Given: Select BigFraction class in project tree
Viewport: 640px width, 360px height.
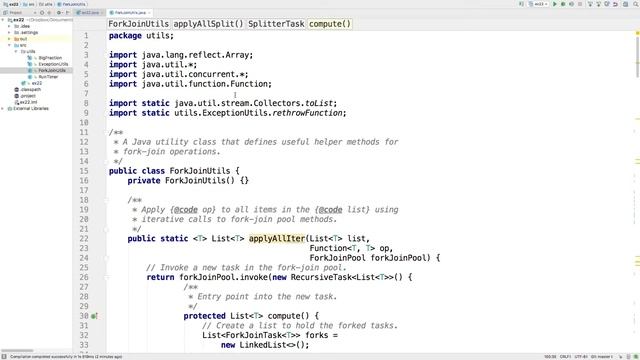Looking at the screenshot, I should tap(50, 58).
